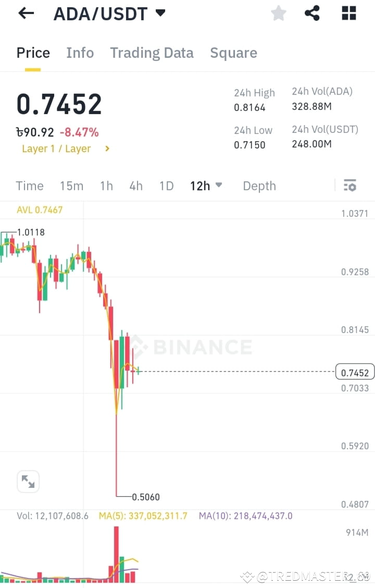Viewport: 375px width, 588px height.
Task: Tap the 0.5060 low price marker
Action: [144, 497]
